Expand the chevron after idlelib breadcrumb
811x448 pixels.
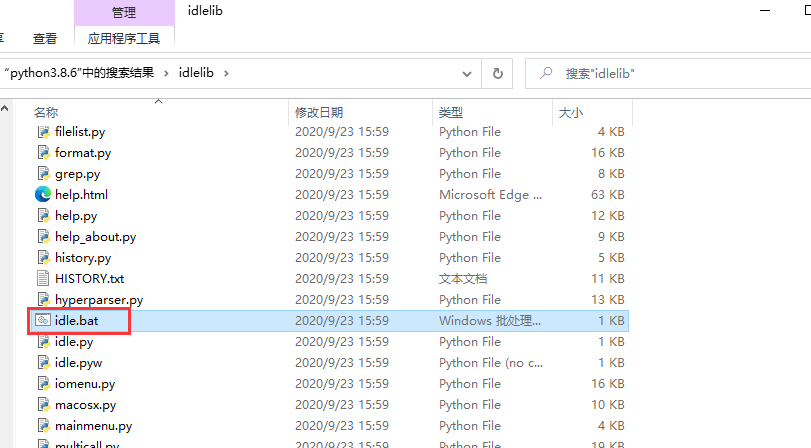(x=226, y=73)
